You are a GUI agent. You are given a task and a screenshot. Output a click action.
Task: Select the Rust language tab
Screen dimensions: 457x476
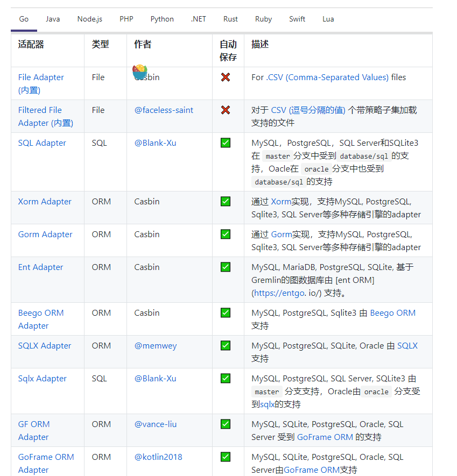click(230, 19)
